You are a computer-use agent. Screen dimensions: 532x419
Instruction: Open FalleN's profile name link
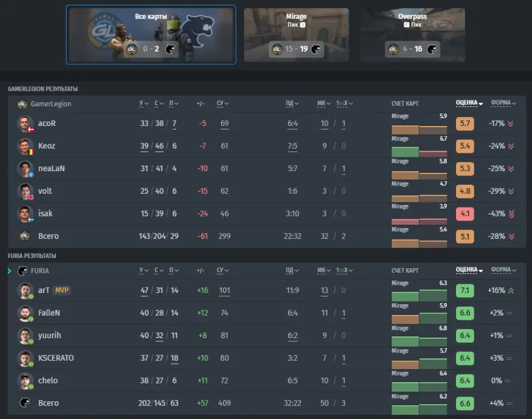tap(49, 313)
